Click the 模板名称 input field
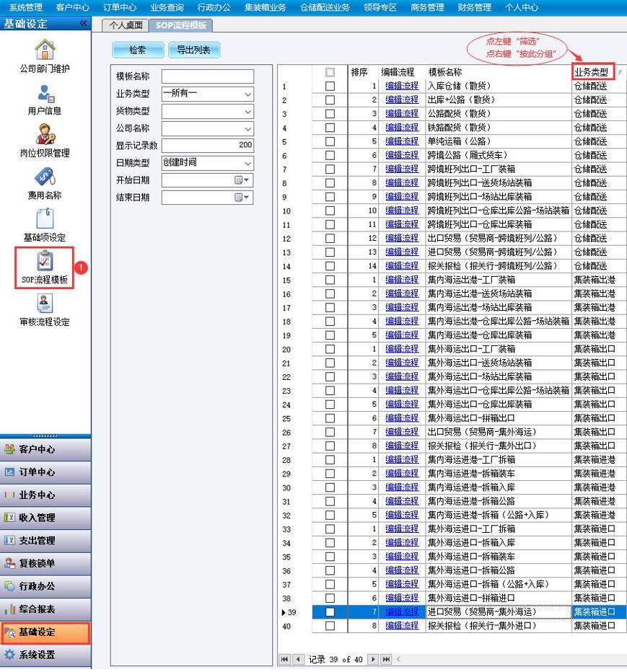 pyautogui.click(x=207, y=76)
